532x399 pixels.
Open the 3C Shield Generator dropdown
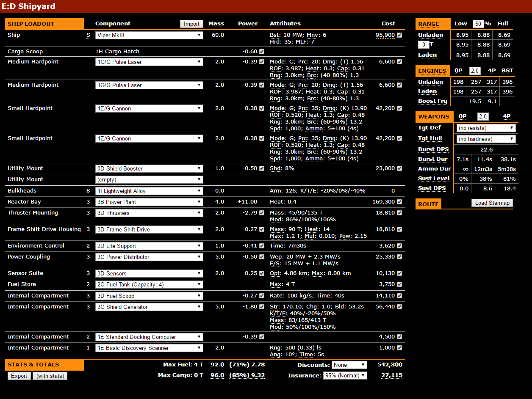pos(149,307)
